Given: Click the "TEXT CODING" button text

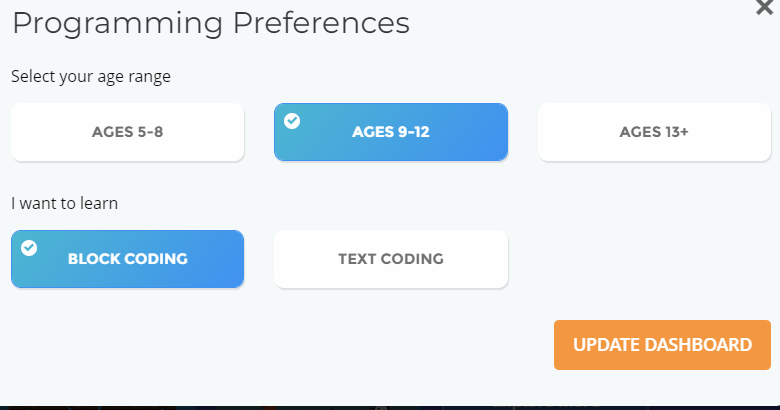Looking at the screenshot, I should 390,259.
